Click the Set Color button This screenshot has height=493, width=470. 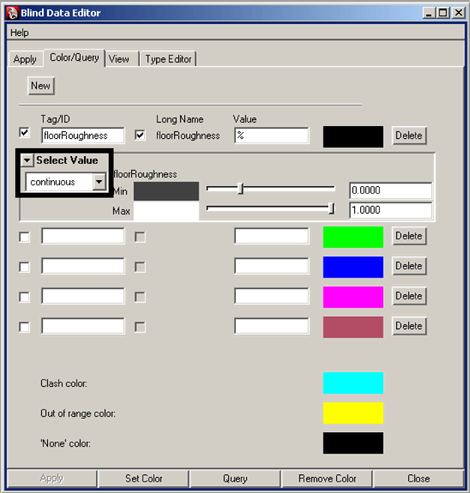[x=144, y=479]
